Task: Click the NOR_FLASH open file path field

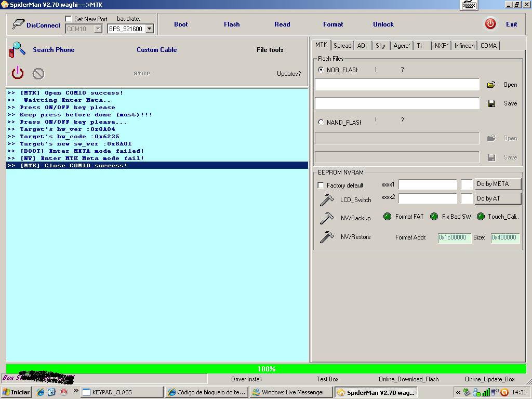Action: click(397, 85)
